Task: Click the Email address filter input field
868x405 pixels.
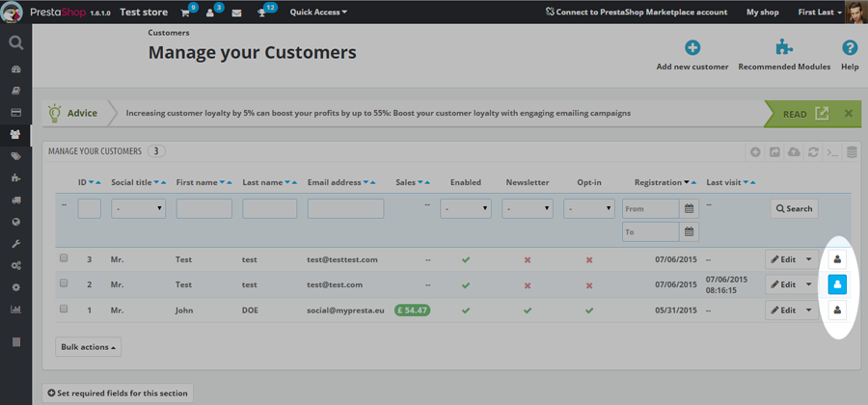Action: pyautogui.click(x=345, y=208)
